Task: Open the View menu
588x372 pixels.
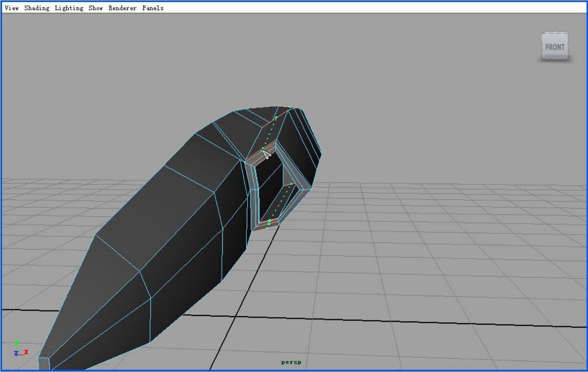Action: point(11,8)
